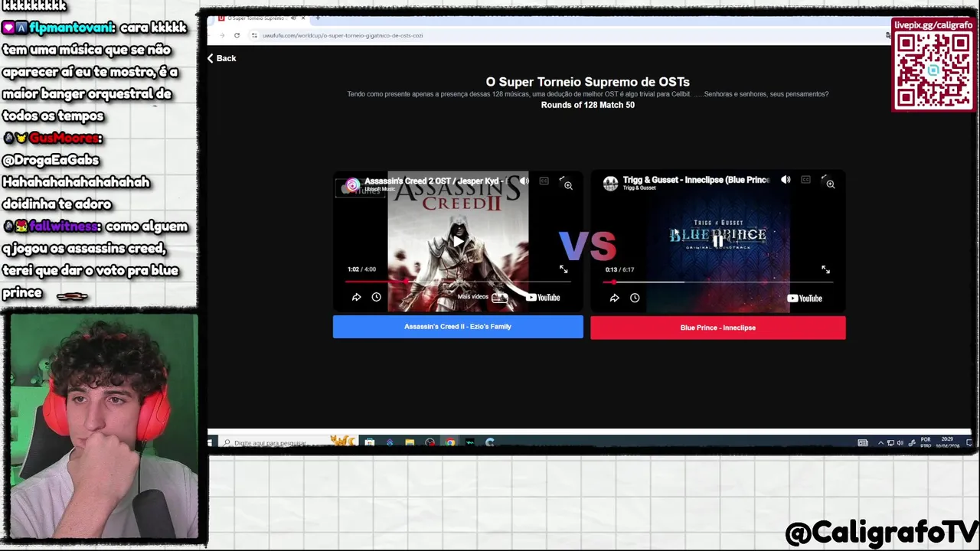This screenshot has height=551, width=980.
Task: Open the File Explorer folder in the taskbar
Action: (410, 442)
